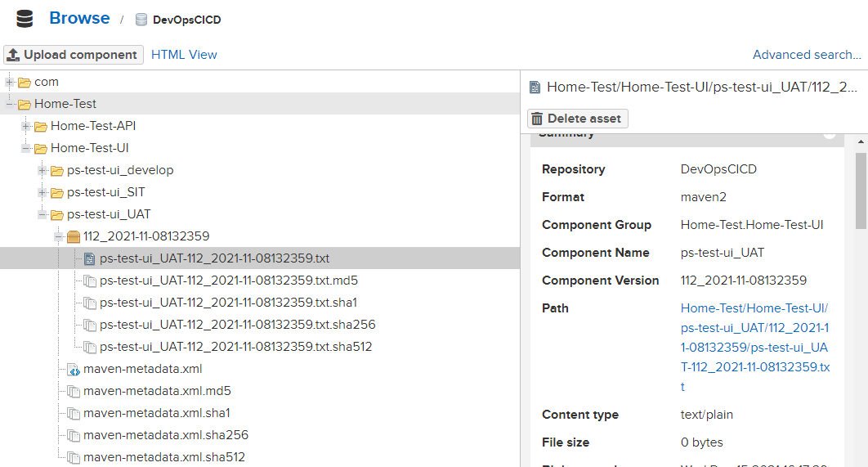Click the .txt asset document icon
Screen dimensions: 868x467
[90, 258]
